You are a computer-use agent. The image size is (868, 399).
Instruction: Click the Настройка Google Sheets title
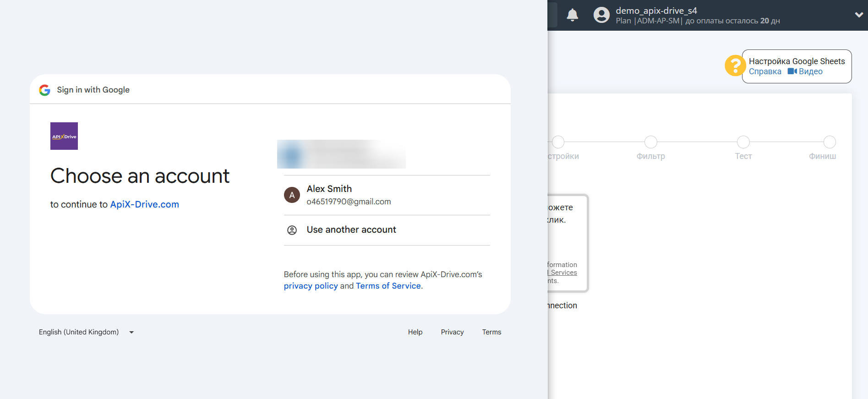[797, 61]
